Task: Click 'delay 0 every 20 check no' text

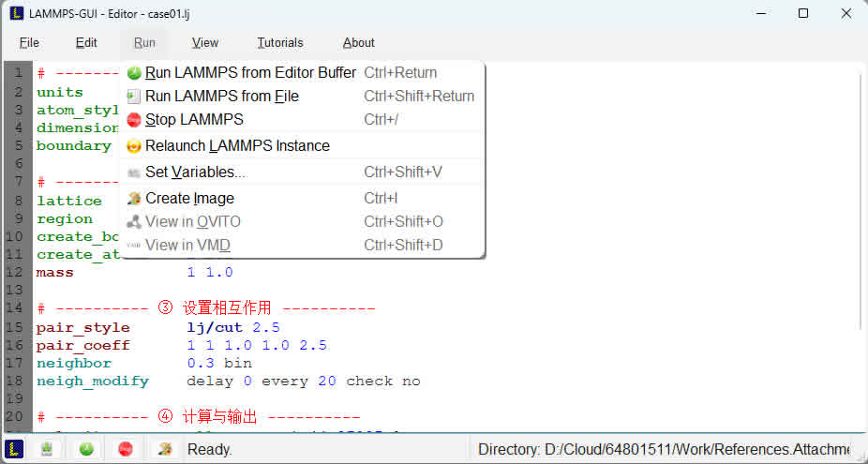Action: (x=304, y=382)
